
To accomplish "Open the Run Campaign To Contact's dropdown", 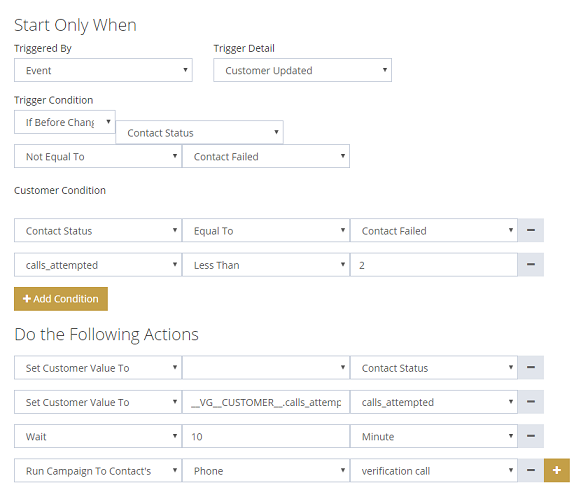I will (x=98, y=470).
